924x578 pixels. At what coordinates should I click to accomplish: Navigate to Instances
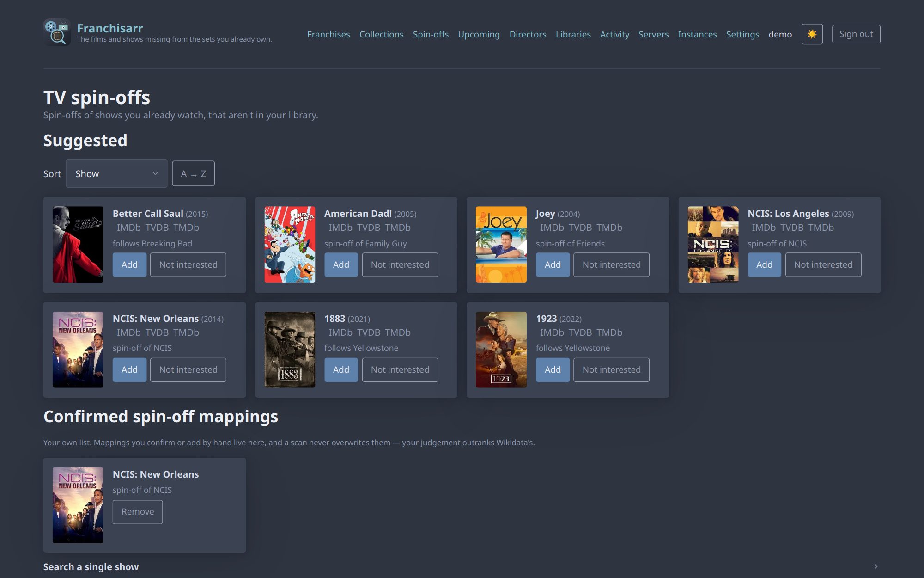tap(697, 34)
